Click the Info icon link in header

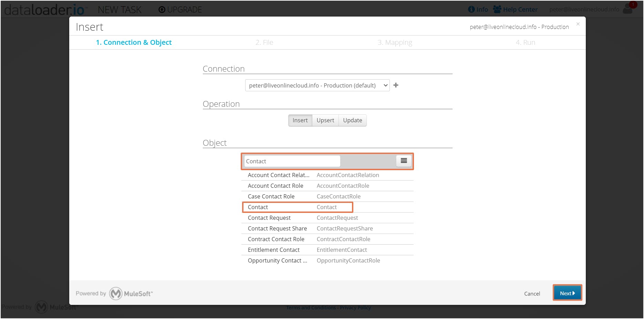point(478,9)
